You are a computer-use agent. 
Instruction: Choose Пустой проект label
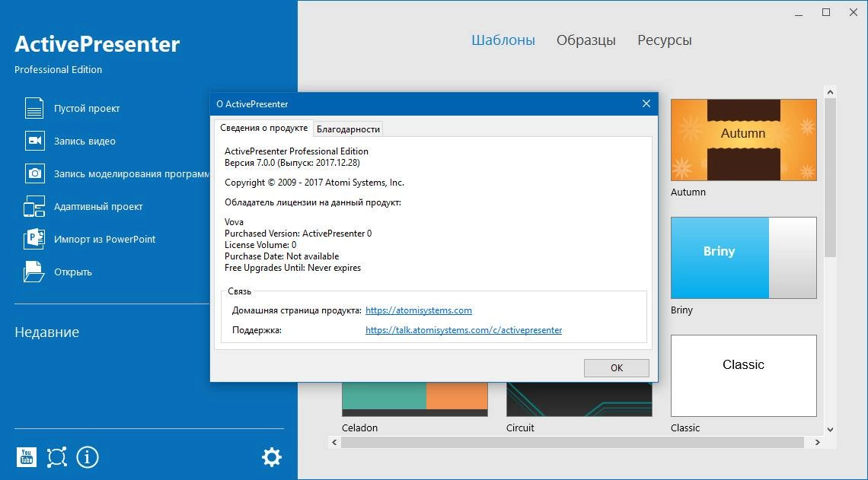tap(87, 108)
